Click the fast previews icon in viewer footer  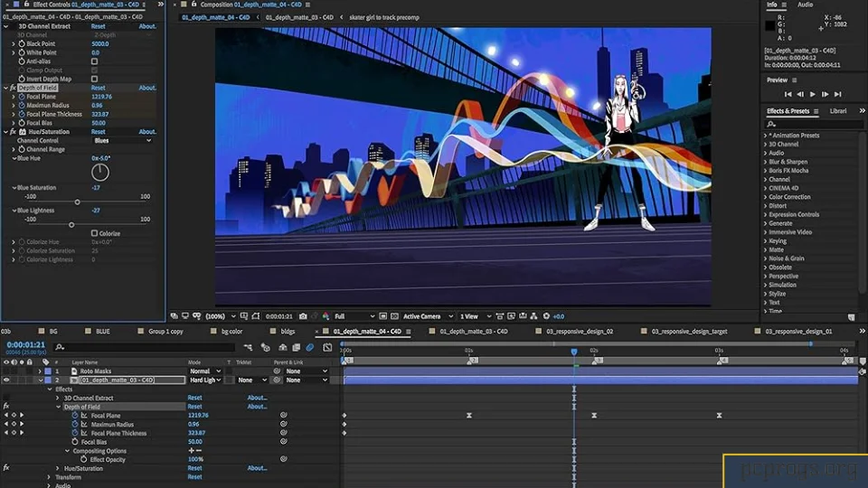[x=511, y=316]
